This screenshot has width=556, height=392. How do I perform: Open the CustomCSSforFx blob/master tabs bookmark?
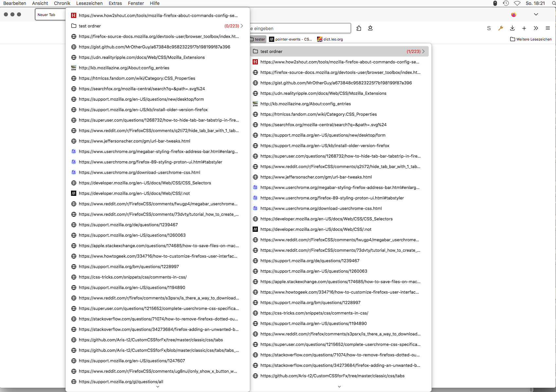click(158, 350)
